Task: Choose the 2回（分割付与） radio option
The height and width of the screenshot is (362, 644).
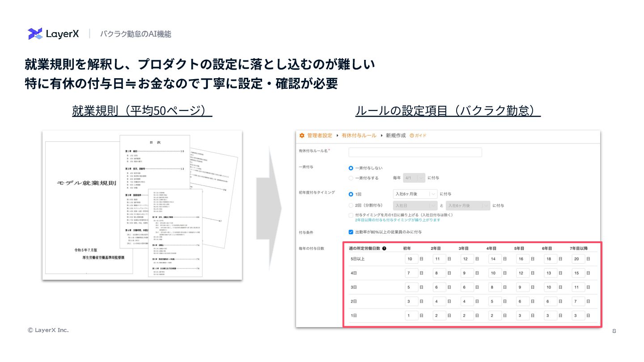Action: pos(351,206)
